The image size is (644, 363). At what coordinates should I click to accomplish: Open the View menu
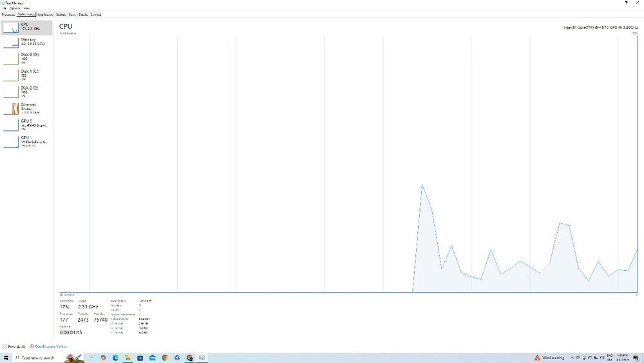click(26, 8)
